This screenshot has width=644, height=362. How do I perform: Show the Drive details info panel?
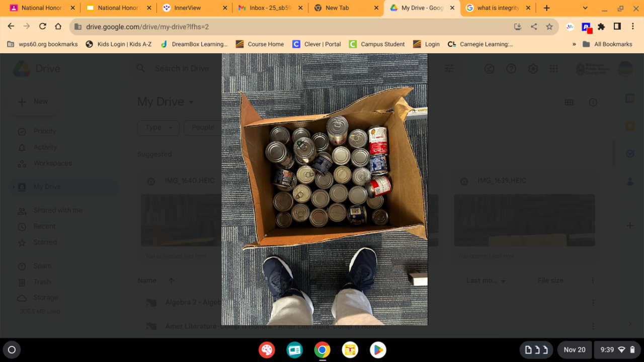coord(593,103)
